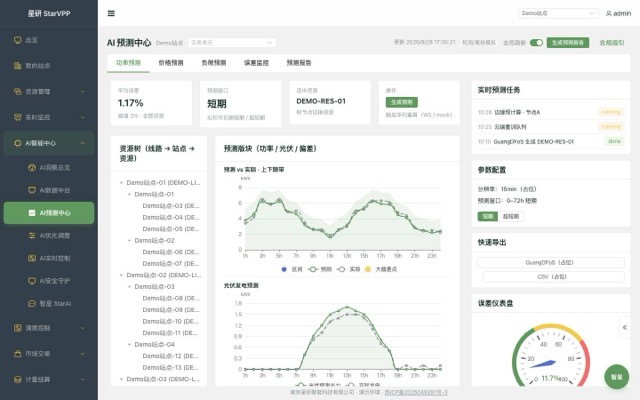640x400 pixels.
Task: Expand the 市场交易 submenu chevron
Action: click(x=83, y=354)
